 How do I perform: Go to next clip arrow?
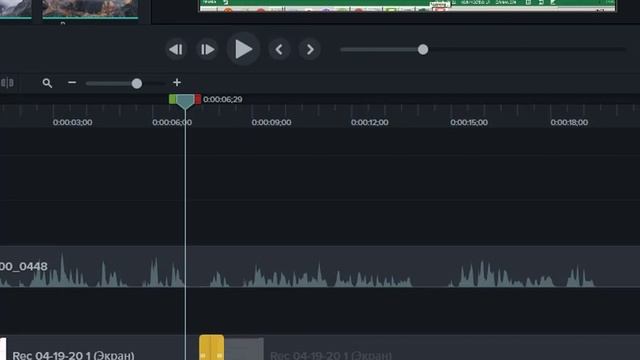310,49
